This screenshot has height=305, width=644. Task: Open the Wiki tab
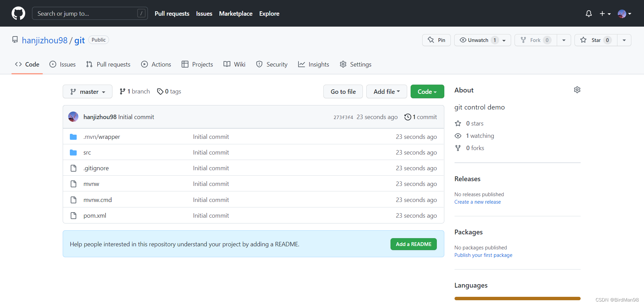coord(234,64)
